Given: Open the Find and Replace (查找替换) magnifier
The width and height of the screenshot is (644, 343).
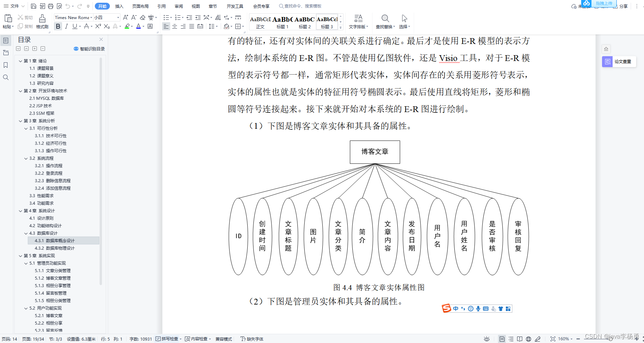Looking at the screenshot, I should coord(385,18).
